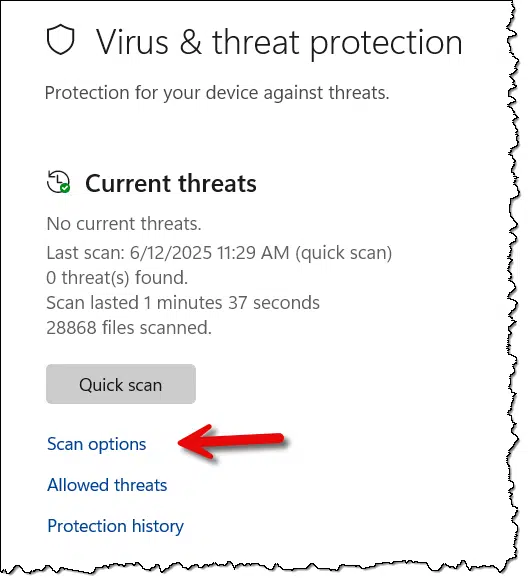Select the Virus & threat protection heading
Image resolution: width=528 pixels, height=582 pixels.
pyautogui.click(x=279, y=43)
